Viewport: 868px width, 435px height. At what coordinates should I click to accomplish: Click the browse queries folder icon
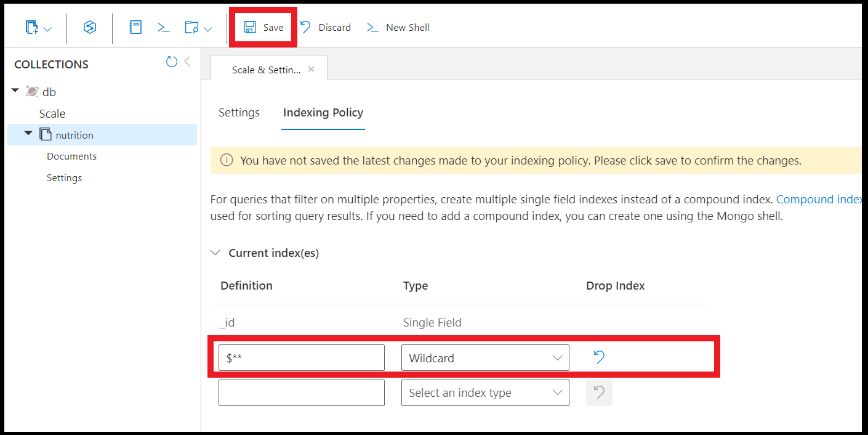(191, 26)
